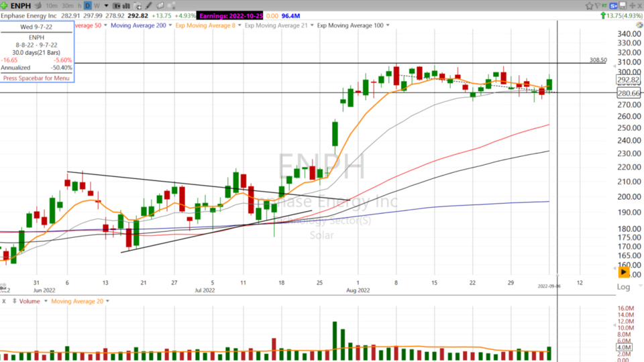644x362 pixels.
Task: Click the Enphase Energy Inc company name
Action: (29, 15)
